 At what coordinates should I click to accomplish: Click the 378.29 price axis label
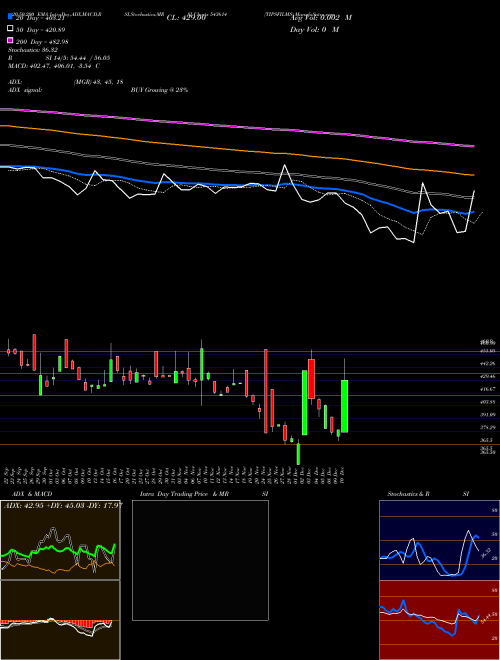click(487, 427)
